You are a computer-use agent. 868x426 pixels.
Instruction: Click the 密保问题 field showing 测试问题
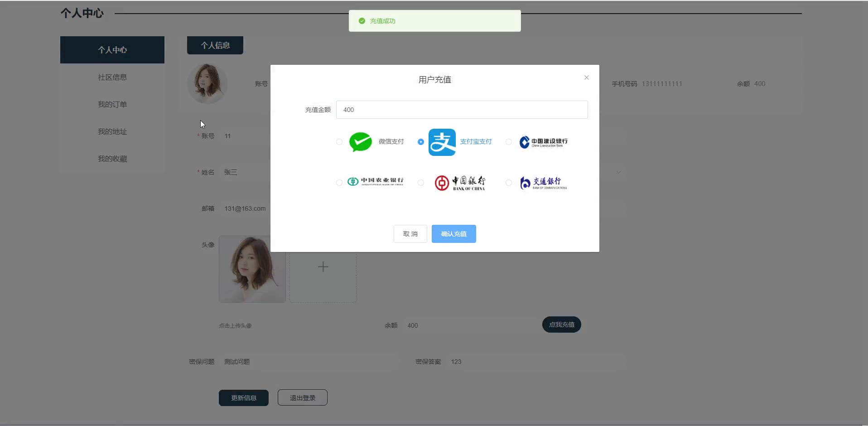[309, 362]
